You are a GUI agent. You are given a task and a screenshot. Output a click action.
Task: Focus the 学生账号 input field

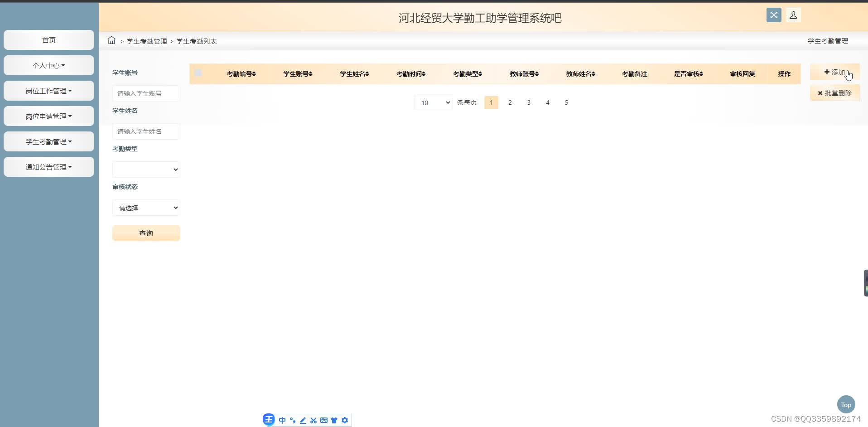click(146, 93)
